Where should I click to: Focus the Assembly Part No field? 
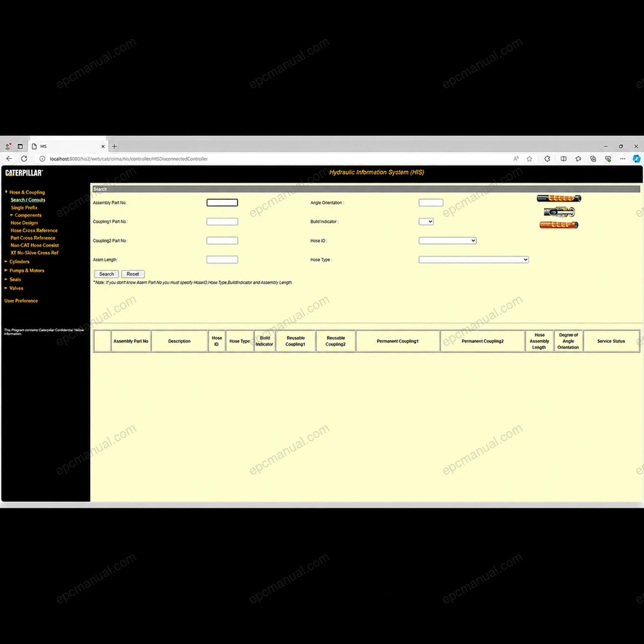pos(222,202)
